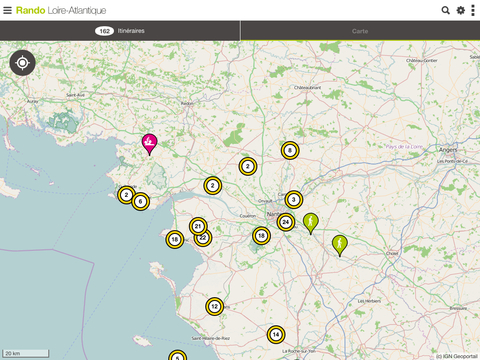Image resolution: width=480 pixels, height=360 pixels.
Task: Expand the cluster marker showing 3
Action: [294, 200]
